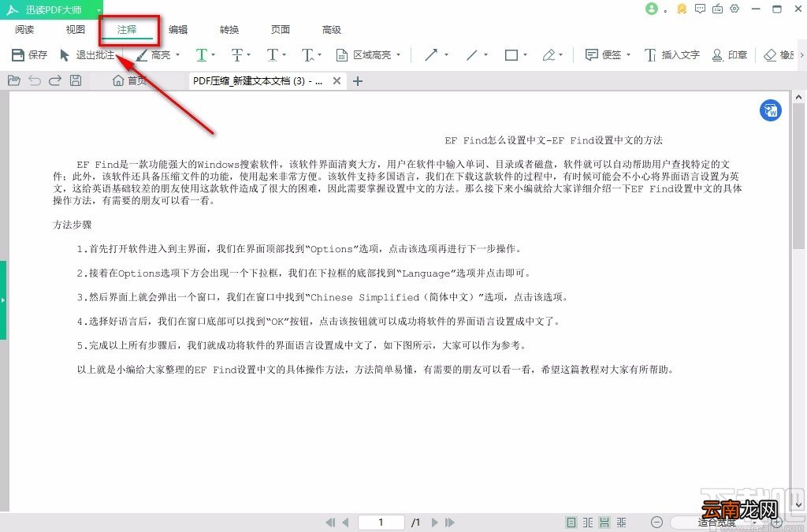Click the 便签 sticky note tool
This screenshot has height=532, width=807.
pos(603,54)
